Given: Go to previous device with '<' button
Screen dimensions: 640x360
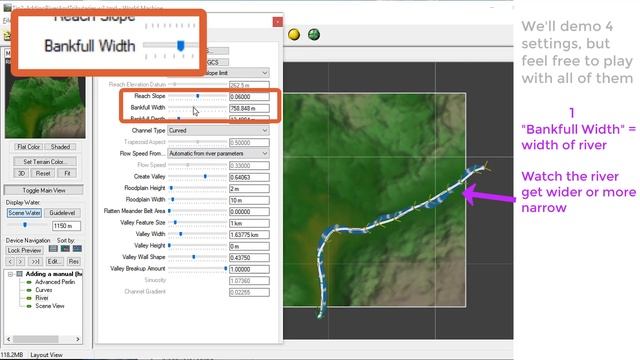Looking at the screenshot, I should [10, 262].
